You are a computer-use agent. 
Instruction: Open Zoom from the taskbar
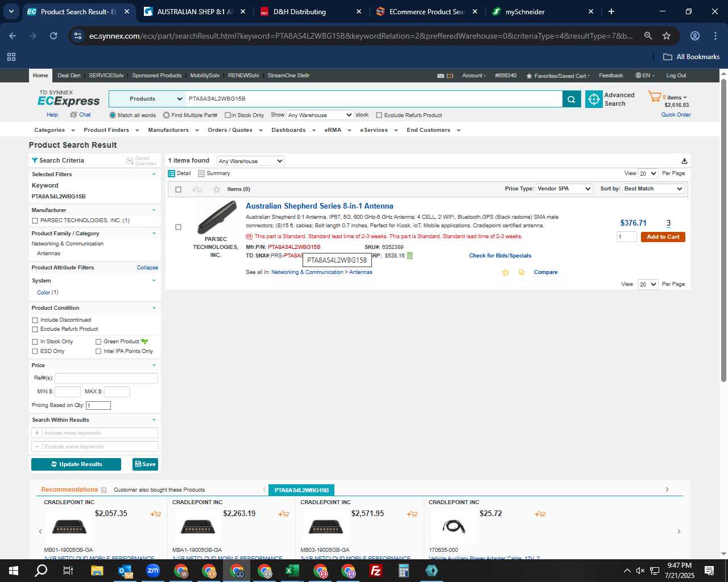pos(153,571)
